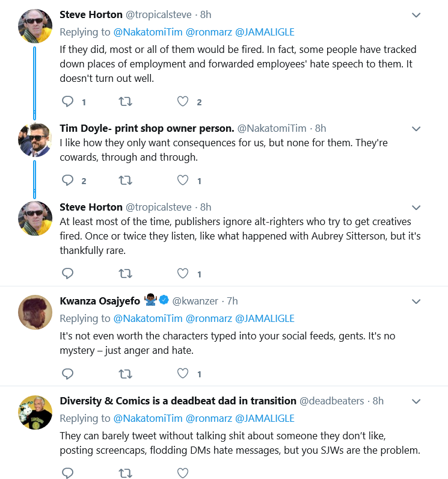Like Tim Doyle's tweet about cowards

point(183,181)
